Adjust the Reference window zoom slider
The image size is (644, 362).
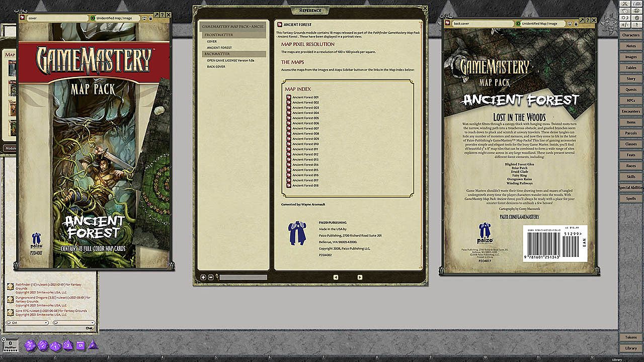pyautogui.click(x=244, y=277)
